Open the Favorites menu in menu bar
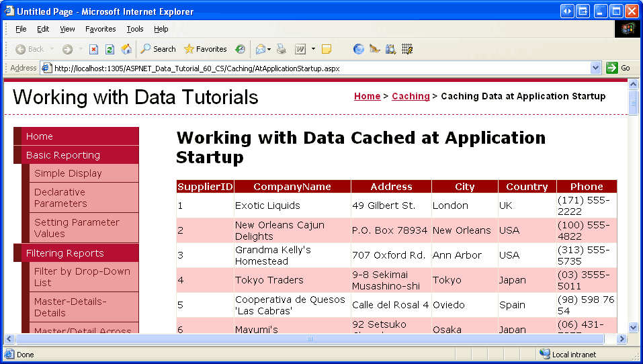Viewport: 643px width, 364px height. point(100,29)
